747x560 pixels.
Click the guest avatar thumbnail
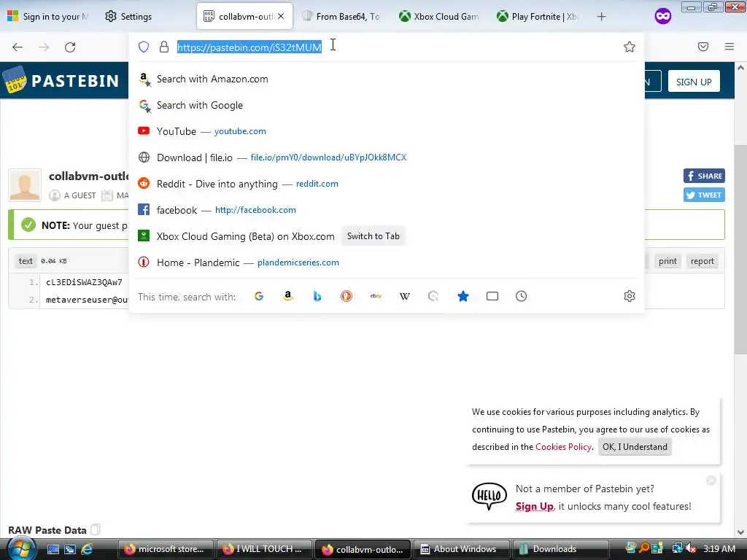click(25, 185)
